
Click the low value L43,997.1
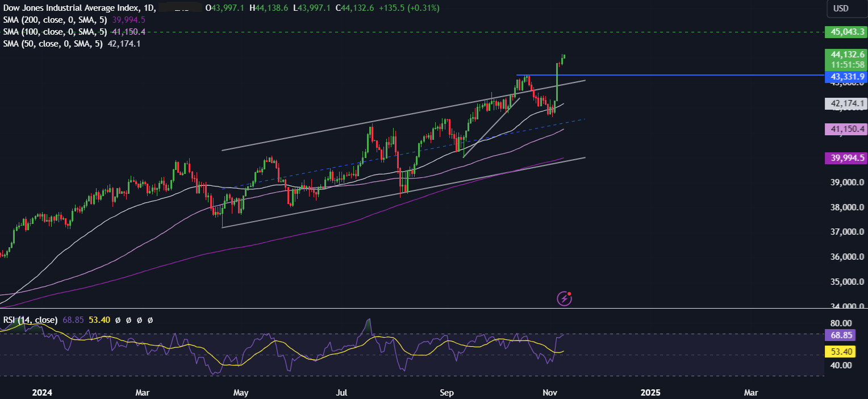tap(311, 8)
